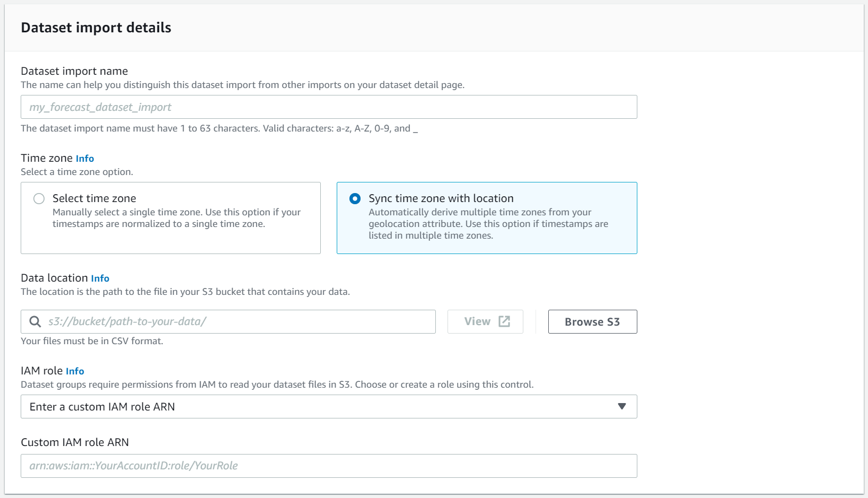
Task: Click the search icon in data location field
Action: click(34, 321)
